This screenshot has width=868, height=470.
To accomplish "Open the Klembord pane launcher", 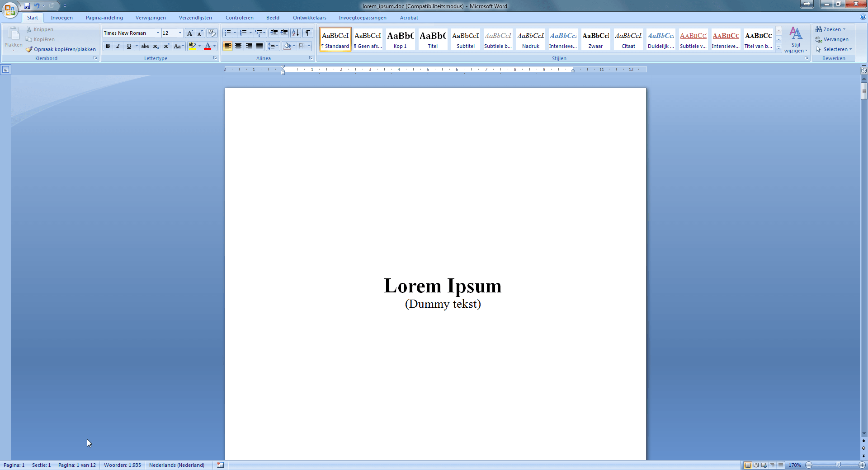I will coord(95,58).
